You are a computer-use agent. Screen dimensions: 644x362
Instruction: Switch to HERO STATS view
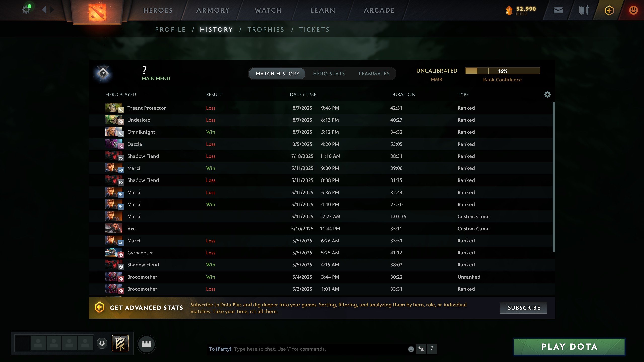tap(329, 74)
